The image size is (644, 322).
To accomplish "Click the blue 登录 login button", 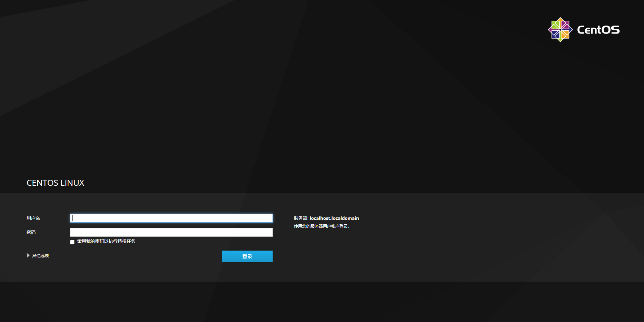I will (247, 256).
